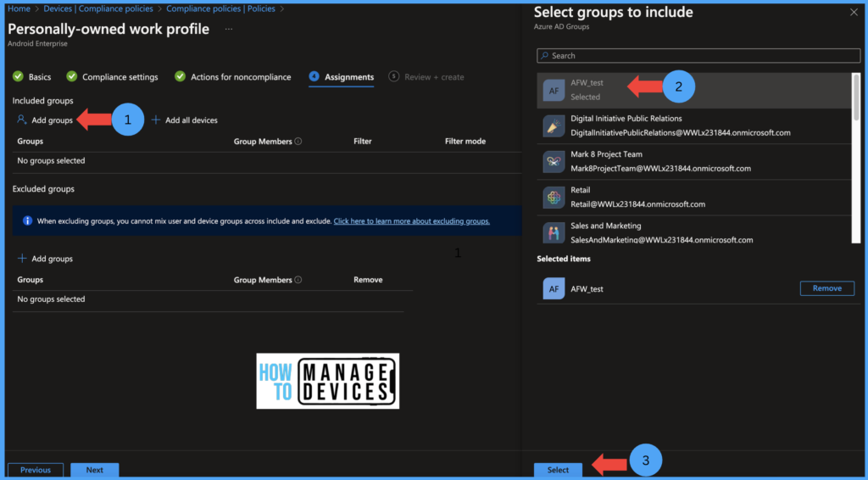Click the Select button
Viewport: 868px width, 480px height.
pyautogui.click(x=558, y=470)
